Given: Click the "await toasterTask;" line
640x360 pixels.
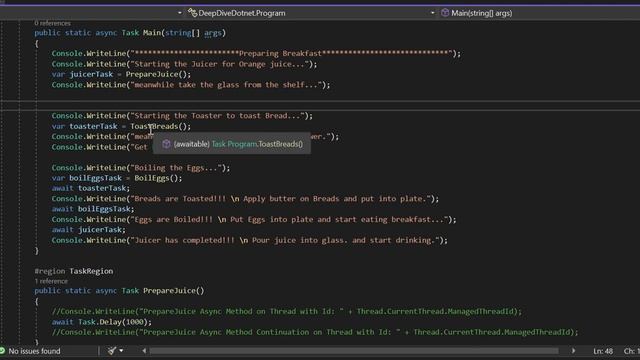Looking at the screenshot, I should pos(91,188).
